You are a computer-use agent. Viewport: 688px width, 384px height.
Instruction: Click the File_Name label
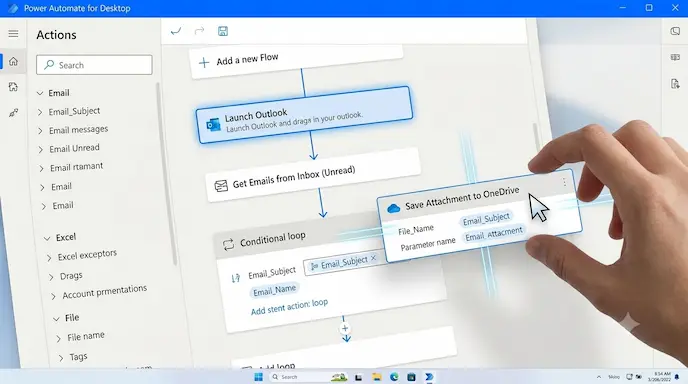(x=416, y=230)
